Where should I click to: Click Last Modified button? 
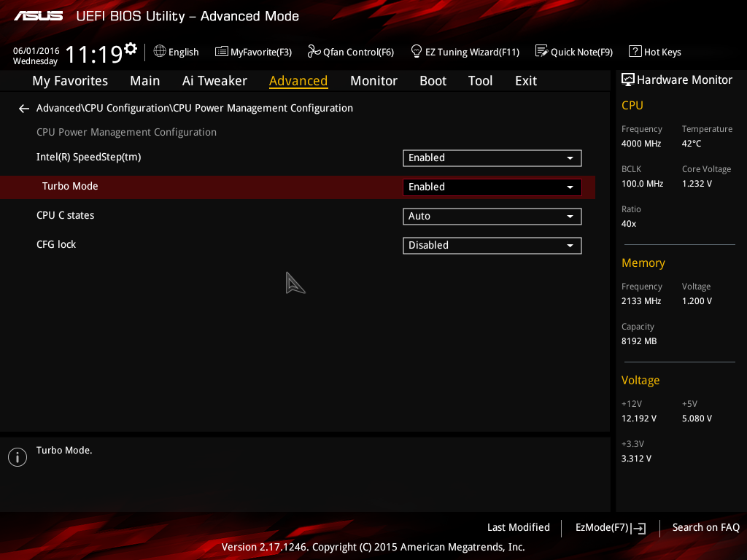(519, 527)
